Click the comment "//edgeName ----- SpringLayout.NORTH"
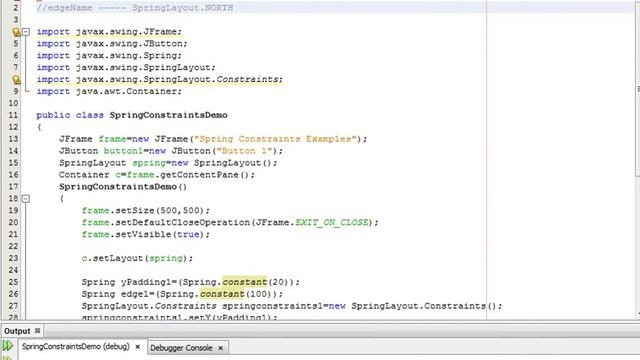The image size is (640, 360). point(135,8)
